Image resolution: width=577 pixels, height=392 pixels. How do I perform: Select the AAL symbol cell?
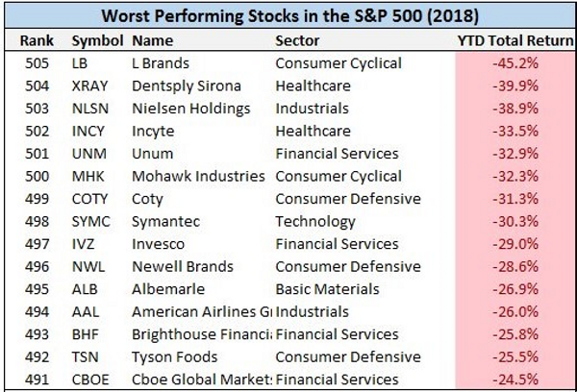point(85,311)
